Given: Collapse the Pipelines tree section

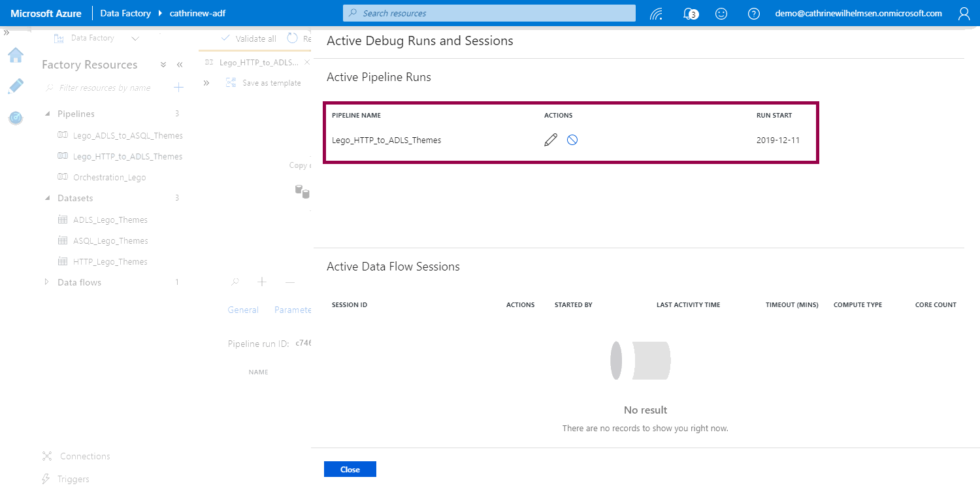Looking at the screenshot, I should click(47, 114).
